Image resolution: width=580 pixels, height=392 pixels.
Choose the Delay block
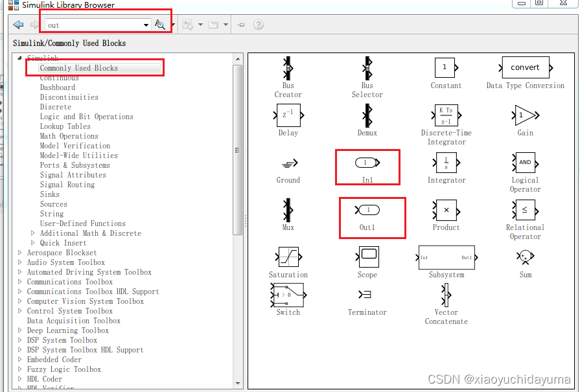(x=288, y=115)
